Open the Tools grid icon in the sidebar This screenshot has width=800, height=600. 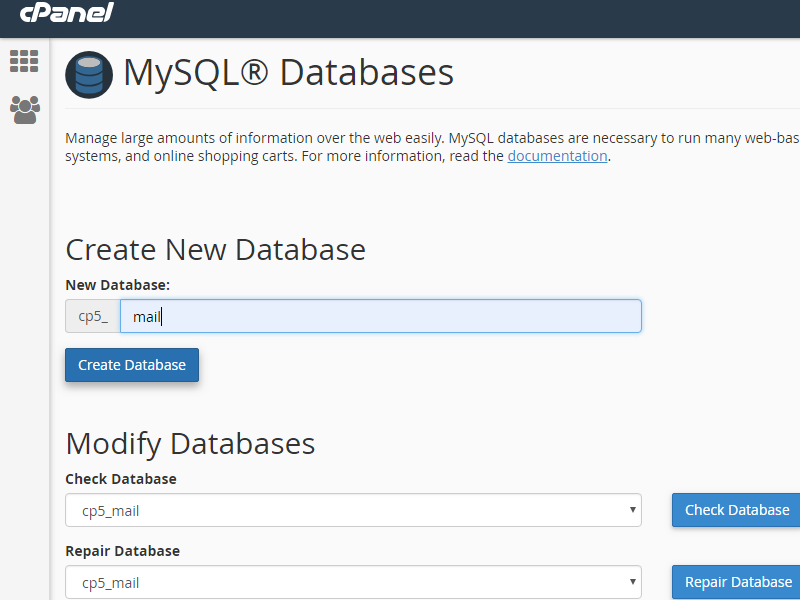point(24,61)
